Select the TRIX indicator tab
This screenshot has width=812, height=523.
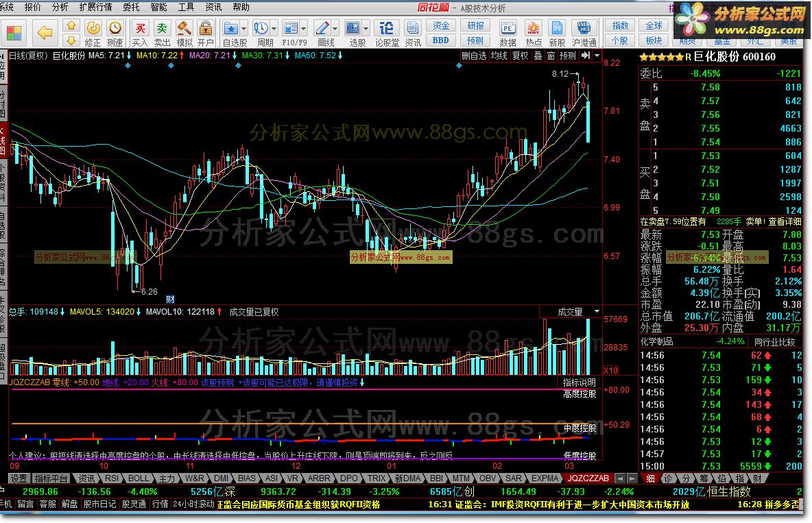[x=377, y=478]
